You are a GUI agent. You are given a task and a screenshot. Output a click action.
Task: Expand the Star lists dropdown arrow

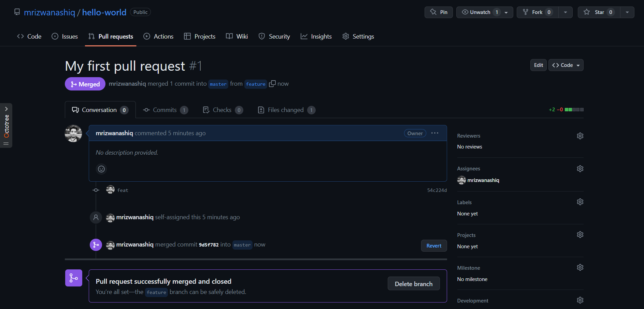click(x=627, y=12)
